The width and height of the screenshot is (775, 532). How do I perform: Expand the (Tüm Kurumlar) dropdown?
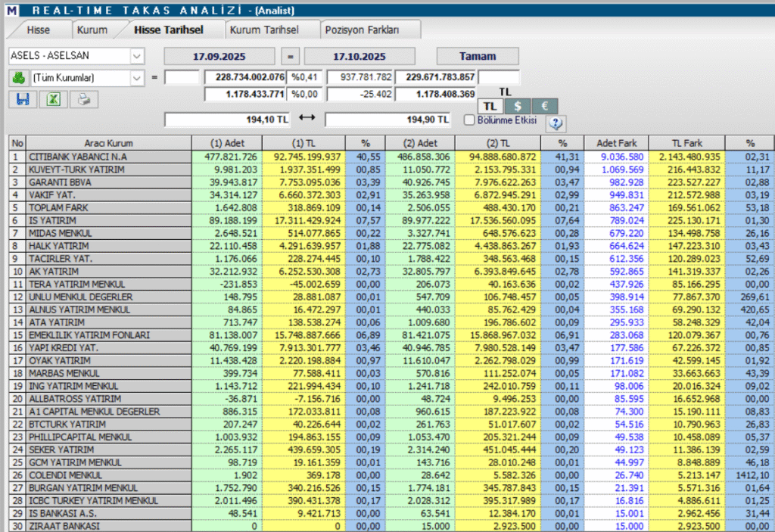click(x=136, y=77)
